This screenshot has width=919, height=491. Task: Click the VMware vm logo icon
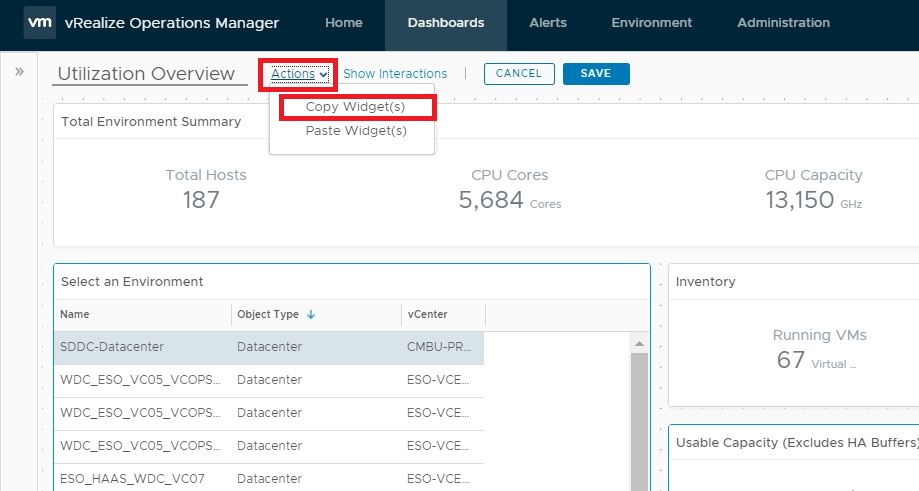[39, 23]
